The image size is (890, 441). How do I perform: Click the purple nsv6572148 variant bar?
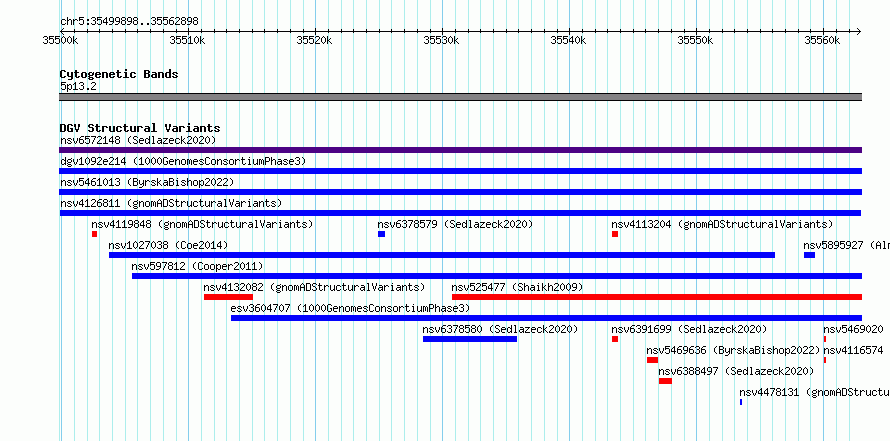(x=460, y=150)
